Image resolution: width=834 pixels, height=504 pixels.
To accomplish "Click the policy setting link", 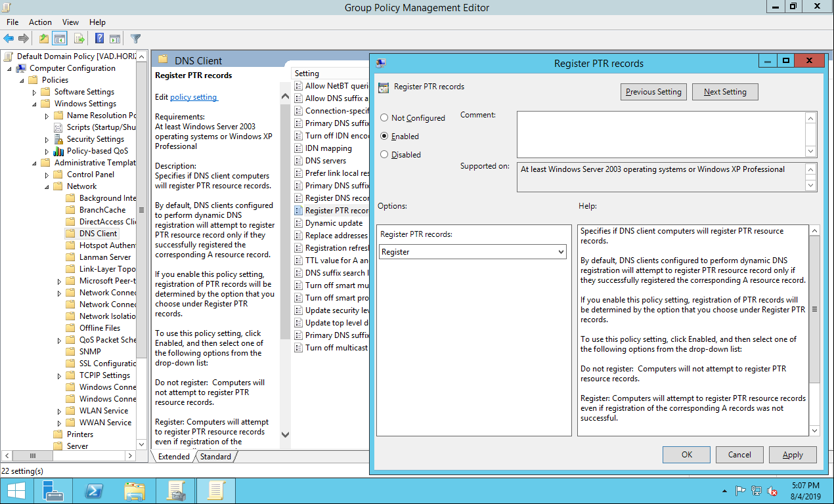I will point(194,97).
